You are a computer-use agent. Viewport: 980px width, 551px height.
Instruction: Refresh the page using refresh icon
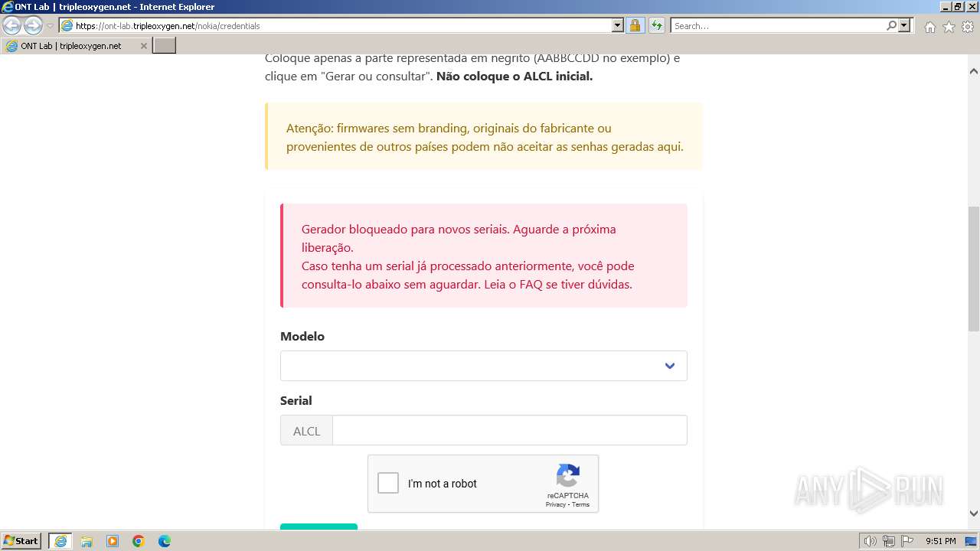(657, 25)
